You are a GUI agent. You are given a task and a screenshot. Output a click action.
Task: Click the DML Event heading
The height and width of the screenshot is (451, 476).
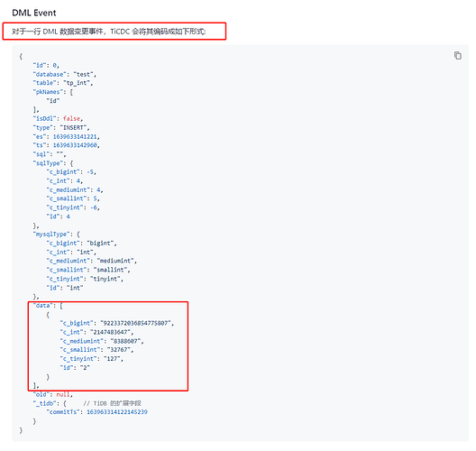coord(34,13)
